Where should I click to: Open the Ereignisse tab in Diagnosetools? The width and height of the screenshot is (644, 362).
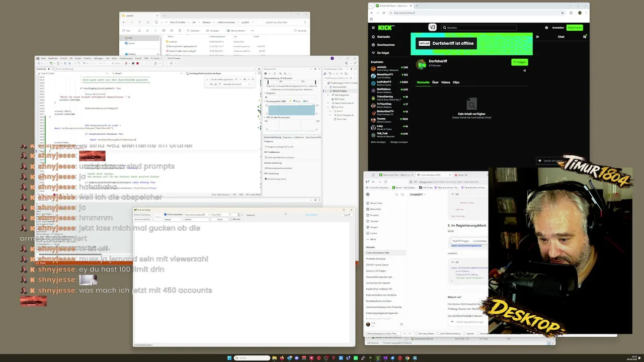pyautogui.click(x=287, y=137)
